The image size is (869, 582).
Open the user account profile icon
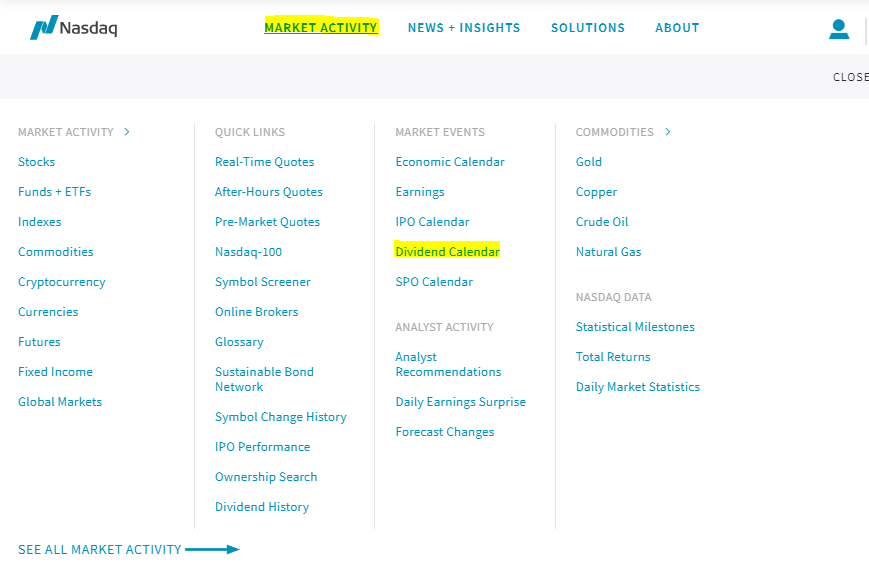[839, 29]
